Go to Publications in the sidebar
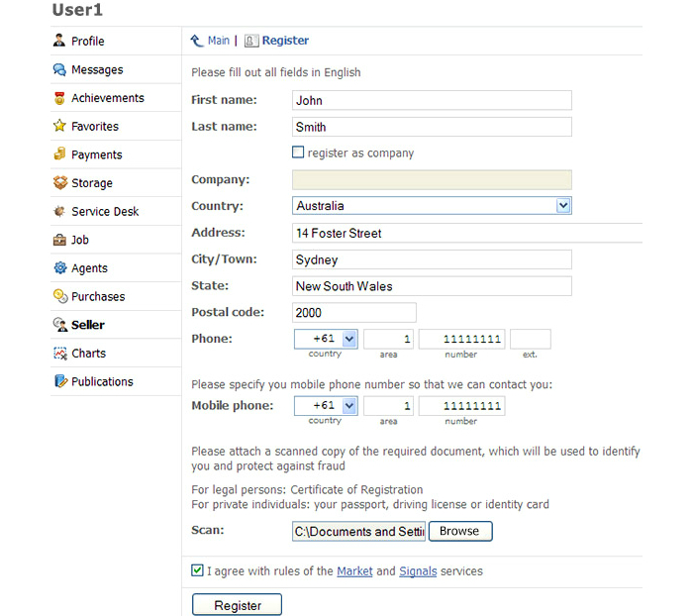Screen dimensions: 693x616 point(102,381)
